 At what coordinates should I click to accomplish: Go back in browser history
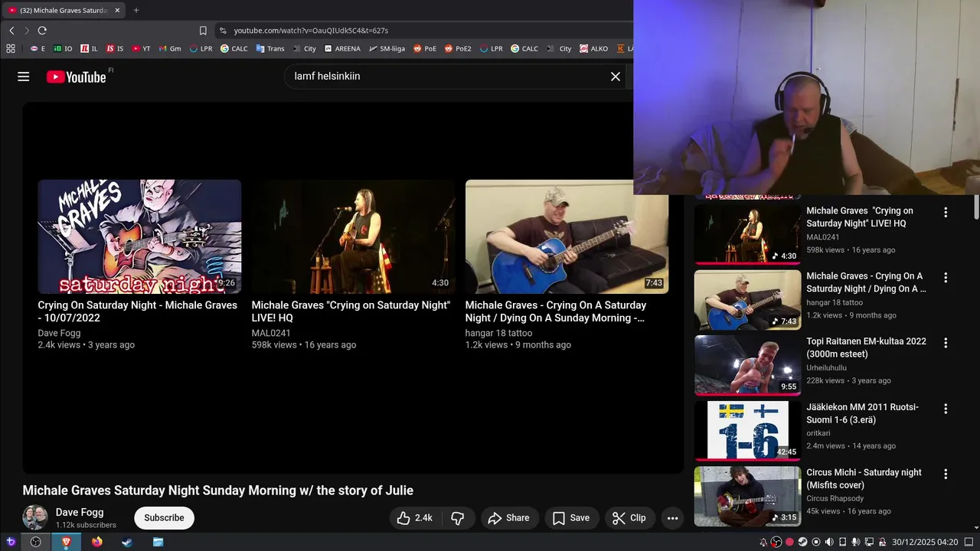click(x=11, y=31)
